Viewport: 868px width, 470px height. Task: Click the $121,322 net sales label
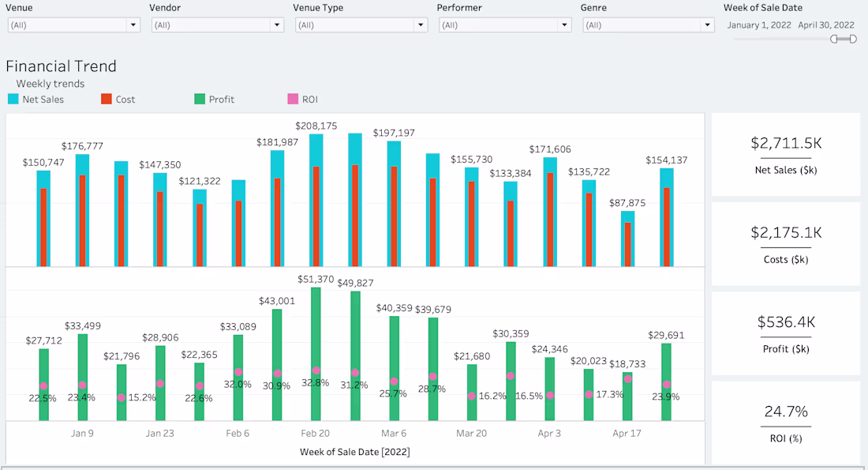pos(200,181)
